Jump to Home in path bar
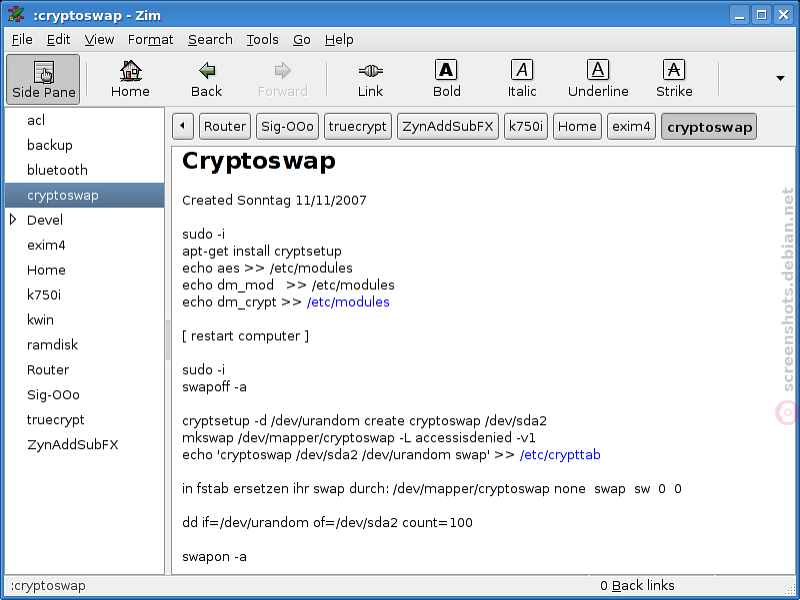800x600 pixels. coord(577,127)
